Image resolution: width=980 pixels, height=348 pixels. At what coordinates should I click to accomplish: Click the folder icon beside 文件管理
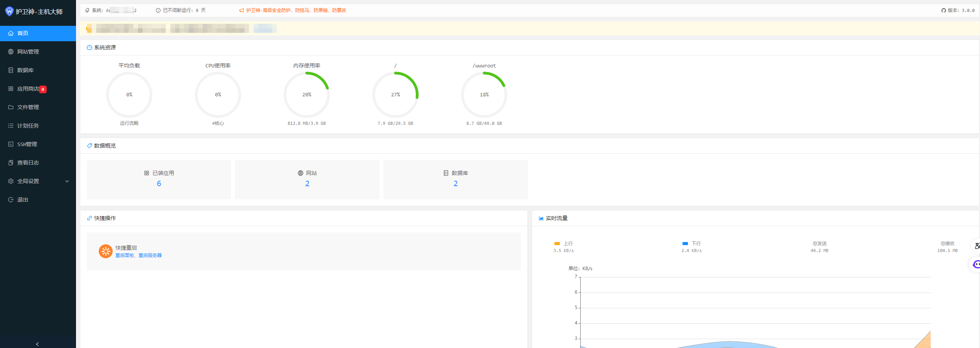tap(11, 107)
